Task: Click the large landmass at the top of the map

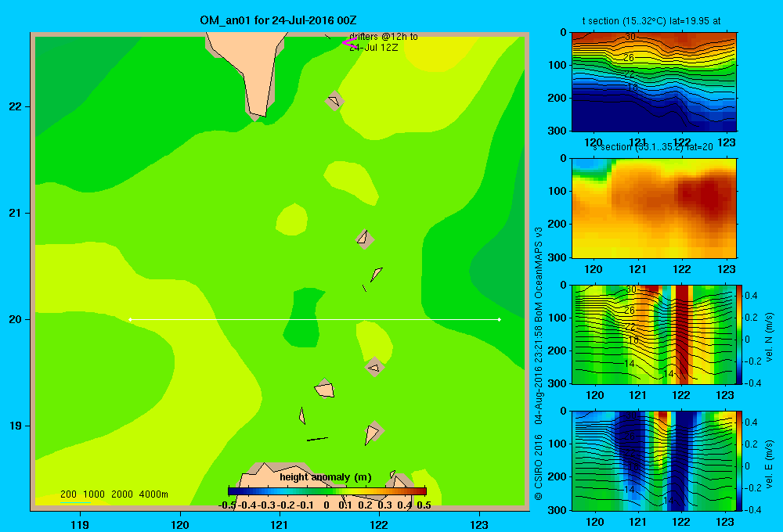Action: click(250, 65)
